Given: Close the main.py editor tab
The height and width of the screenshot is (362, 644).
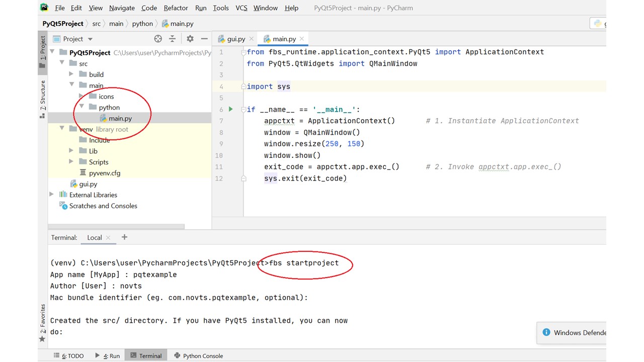Looking at the screenshot, I should point(302,39).
